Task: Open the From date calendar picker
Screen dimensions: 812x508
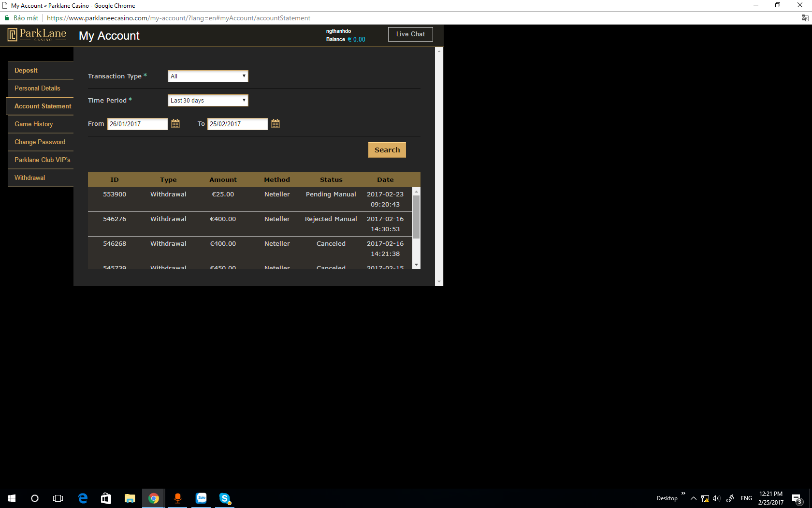Action: coord(175,124)
